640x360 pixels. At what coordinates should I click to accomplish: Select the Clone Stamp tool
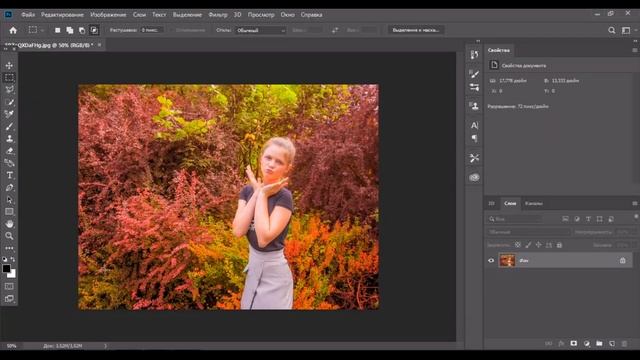pos(9,139)
